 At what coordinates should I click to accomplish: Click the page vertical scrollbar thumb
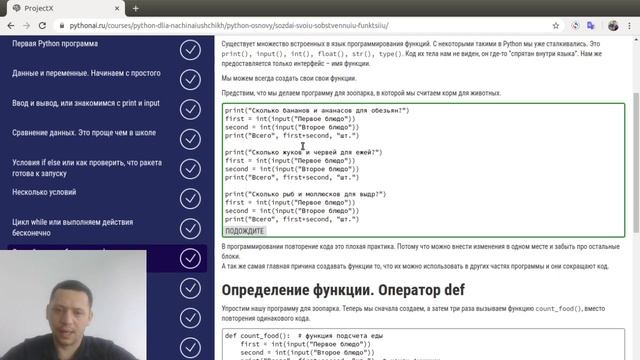(x=636, y=163)
